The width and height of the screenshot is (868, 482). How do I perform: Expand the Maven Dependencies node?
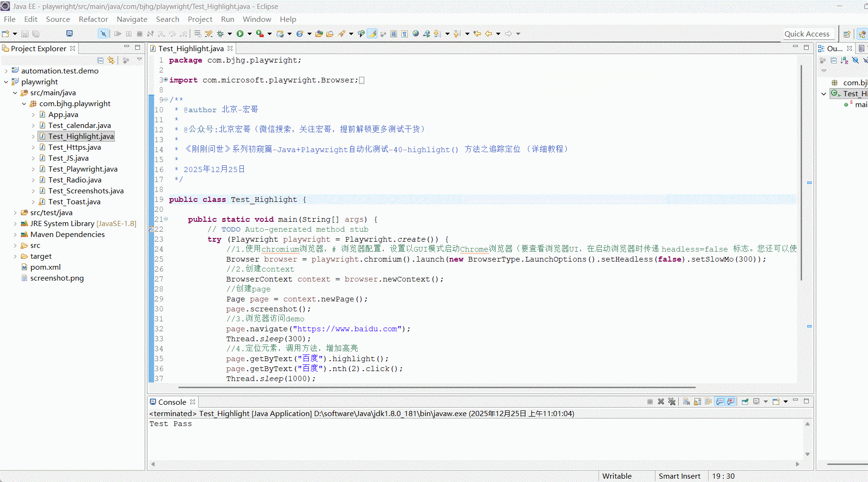point(15,235)
